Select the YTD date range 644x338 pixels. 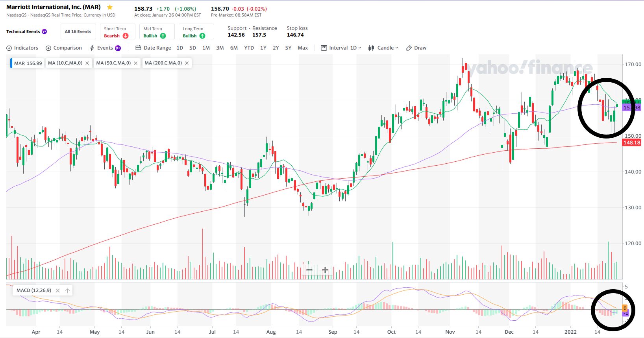click(249, 48)
